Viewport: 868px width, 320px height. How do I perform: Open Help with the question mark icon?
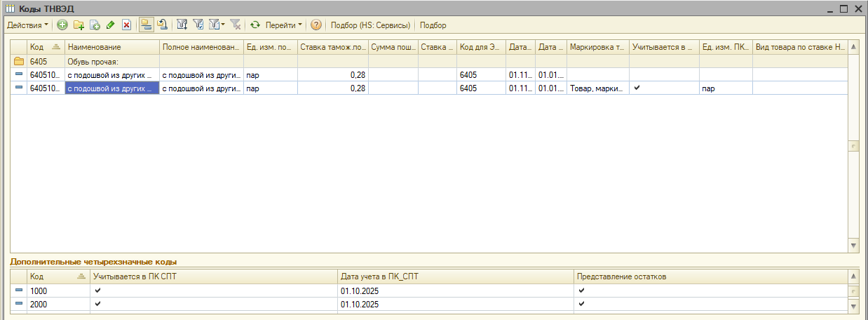tap(316, 25)
